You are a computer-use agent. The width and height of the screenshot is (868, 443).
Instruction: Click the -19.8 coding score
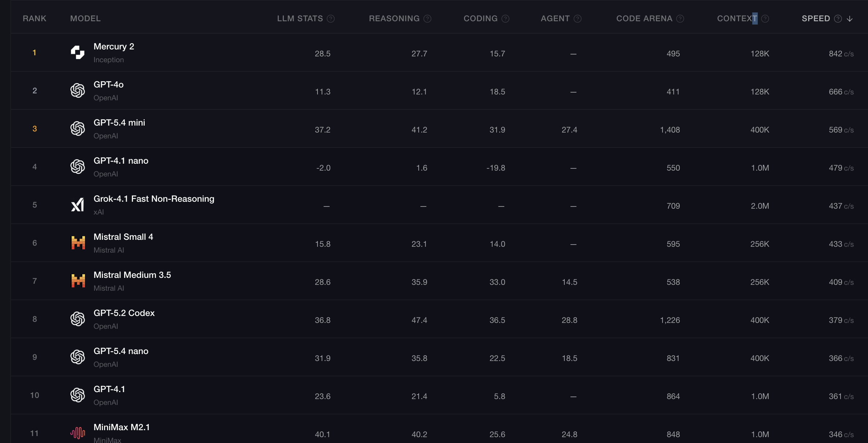(496, 168)
